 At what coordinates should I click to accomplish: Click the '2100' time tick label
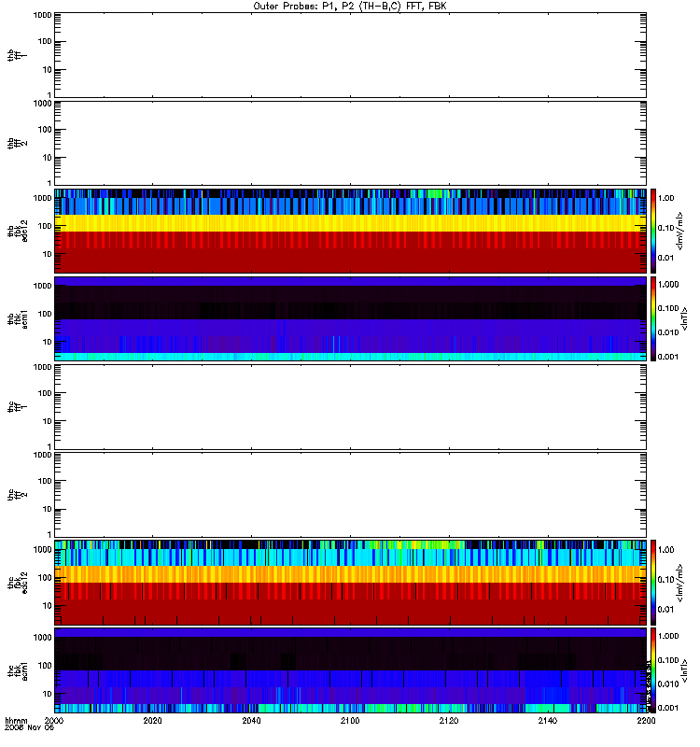[350, 721]
